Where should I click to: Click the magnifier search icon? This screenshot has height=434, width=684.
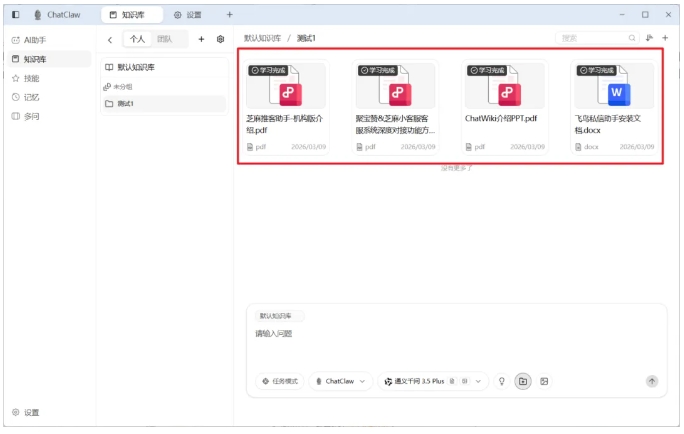632,38
